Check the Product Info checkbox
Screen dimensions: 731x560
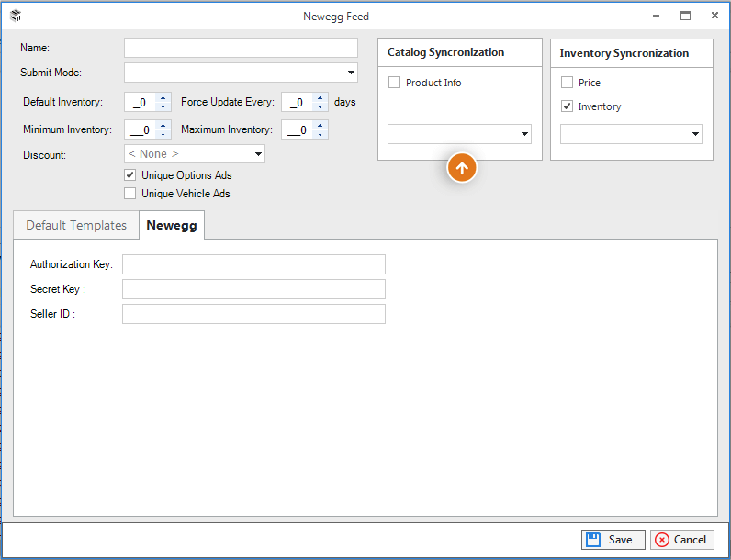[x=394, y=83]
